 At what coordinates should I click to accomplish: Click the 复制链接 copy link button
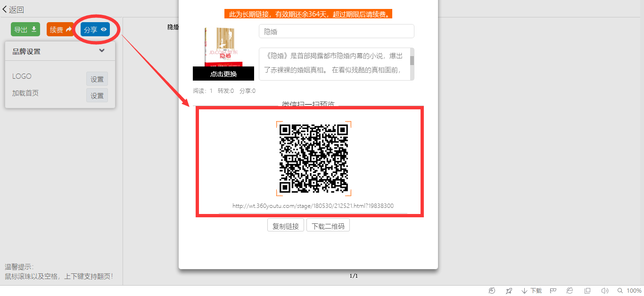[x=286, y=225]
